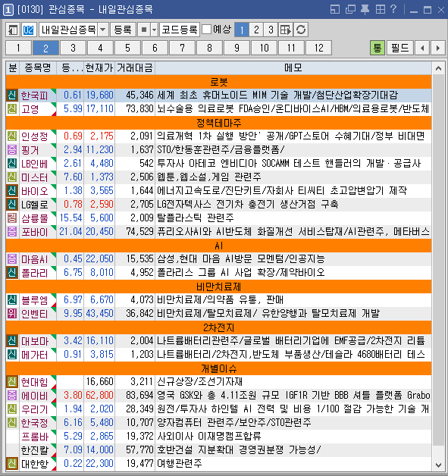Click the column export arrow icon
Image resolution: width=448 pixels, height=476 pixels.
tap(286, 30)
